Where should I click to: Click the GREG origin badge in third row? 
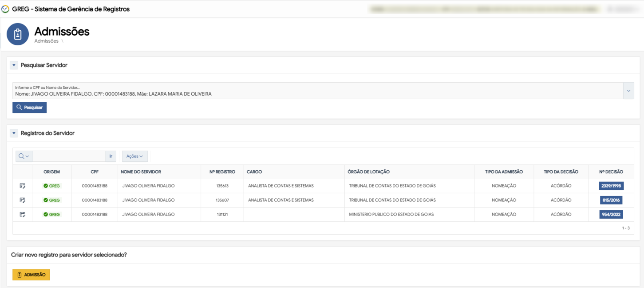click(x=51, y=214)
